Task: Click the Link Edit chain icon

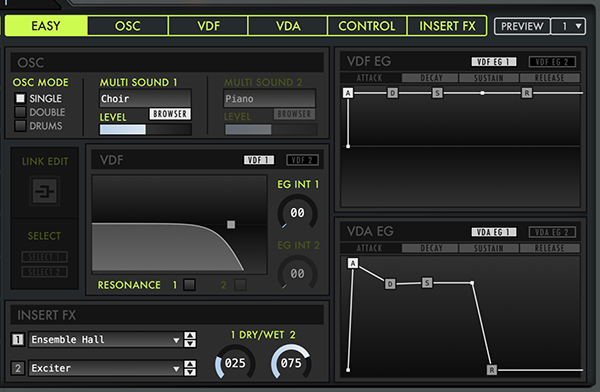Action: pyautogui.click(x=45, y=191)
